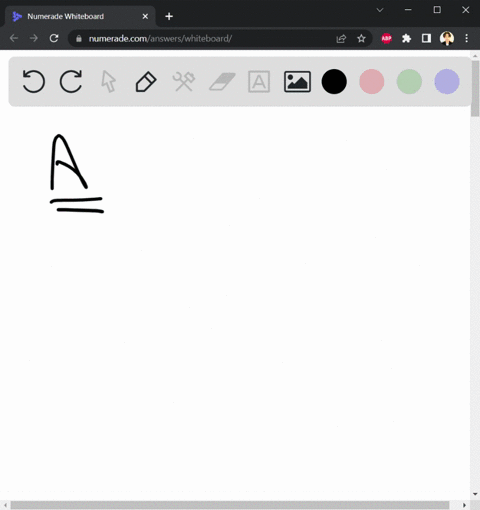The image size is (480, 510).
Task: Choose the pen drawing tool
Action: pos(146,82)
